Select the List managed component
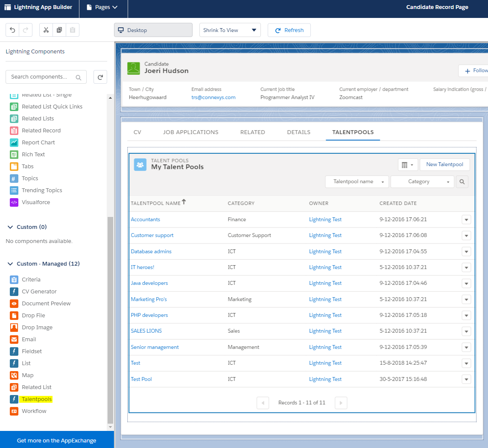Viewport: 488px width, 448px height. click(20, 363)
